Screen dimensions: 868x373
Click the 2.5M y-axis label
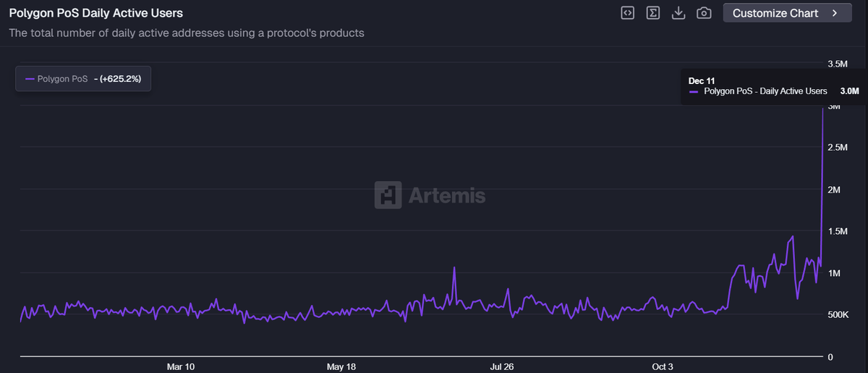(837, 148)
